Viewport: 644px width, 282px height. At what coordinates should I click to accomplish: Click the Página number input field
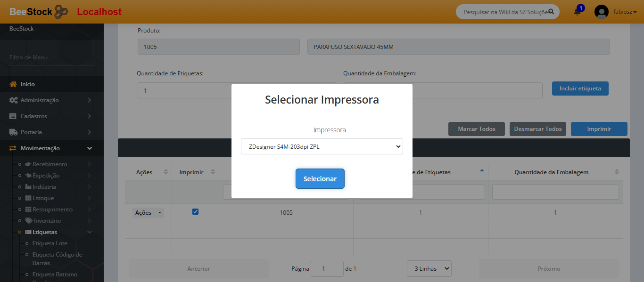[327, 269]
